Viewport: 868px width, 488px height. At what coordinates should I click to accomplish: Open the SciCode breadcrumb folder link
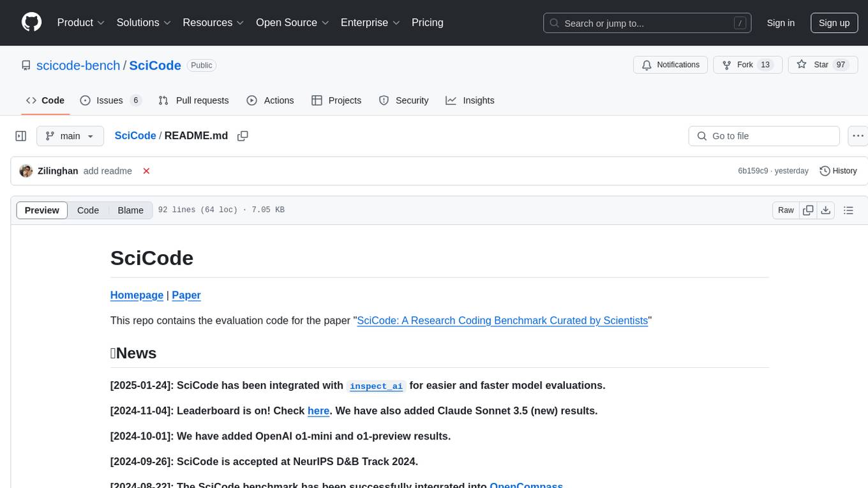click(135, 135)
